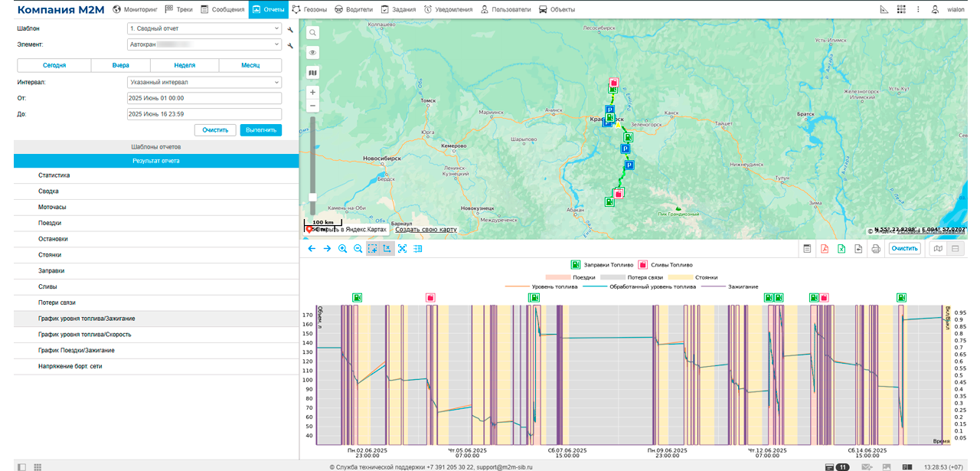Toggle map visibility eye icon
Screen dimensions: 980x471
[312, 53]
